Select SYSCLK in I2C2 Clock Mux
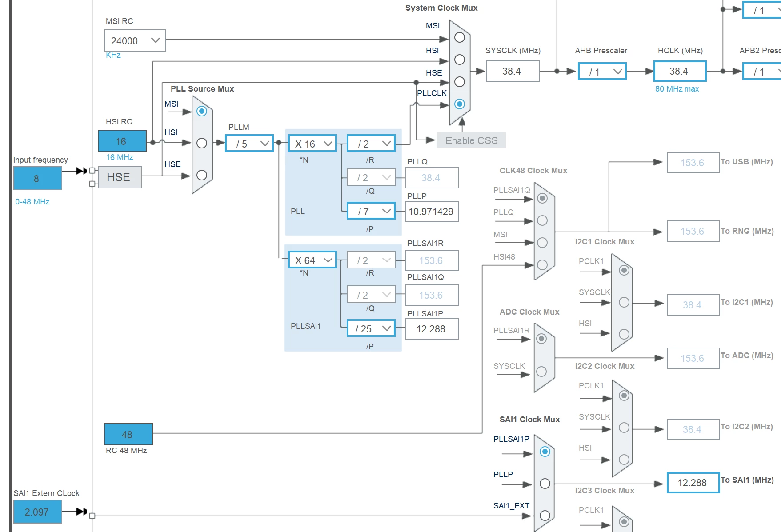781x532 pixels. pyautogui.click(x=624, y=428)
